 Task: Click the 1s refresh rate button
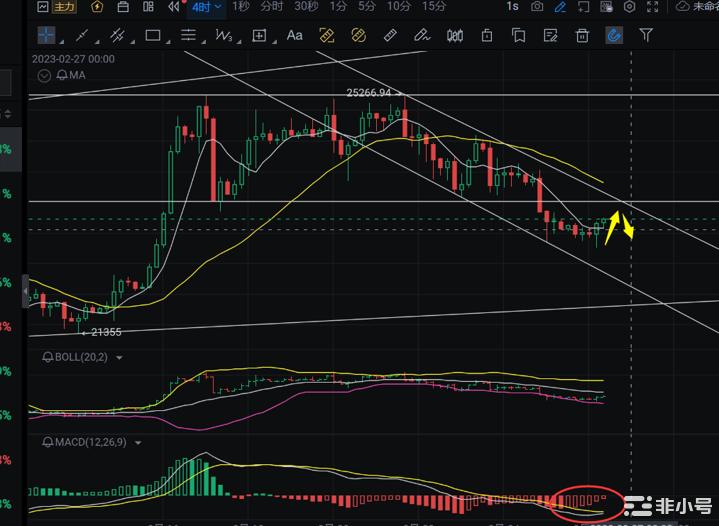point(512,6)
